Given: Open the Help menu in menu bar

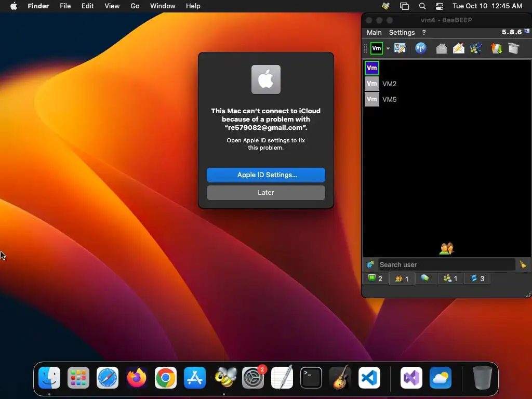Looking at the screenshot, I should (x=193, y=6).
